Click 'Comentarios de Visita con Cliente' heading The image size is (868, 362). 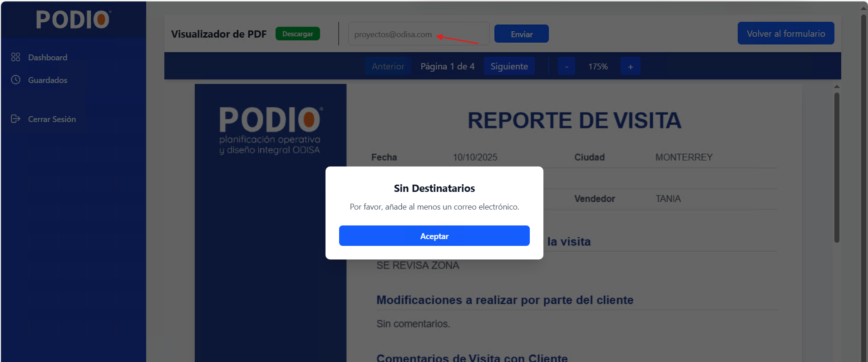pyautogui.click(x=472, y=357)
